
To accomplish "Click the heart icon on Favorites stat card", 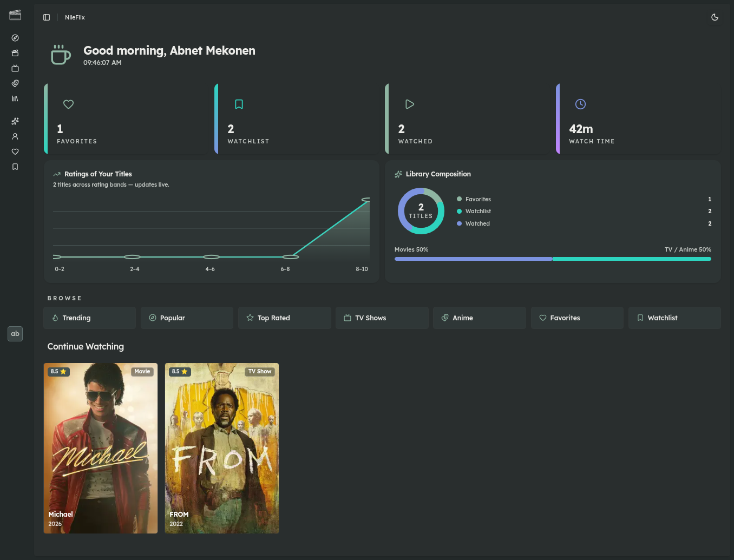I will [69, 104].
